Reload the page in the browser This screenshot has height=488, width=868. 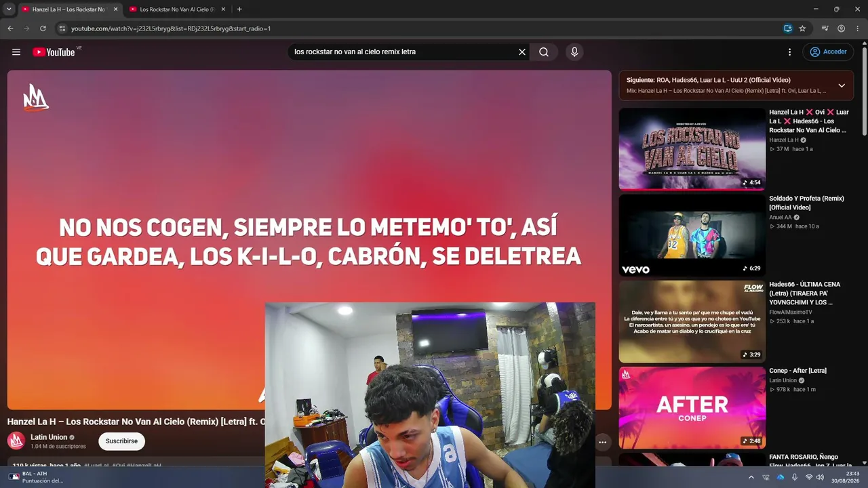point(43,28)
